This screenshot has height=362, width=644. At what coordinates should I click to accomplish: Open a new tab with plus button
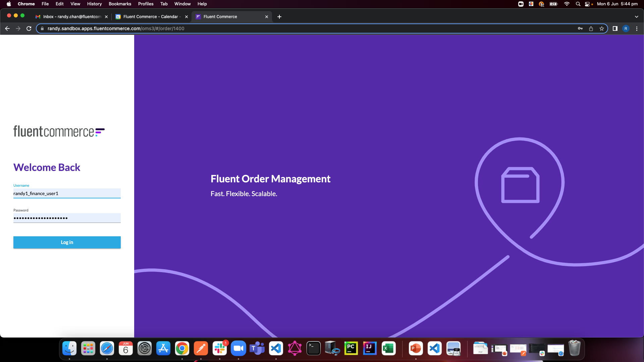(279, 17)
